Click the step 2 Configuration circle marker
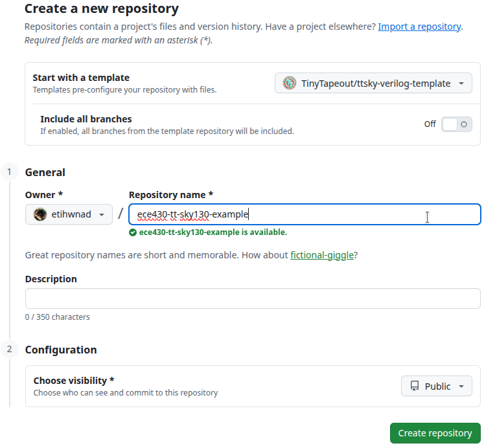 tap(10, 350)
